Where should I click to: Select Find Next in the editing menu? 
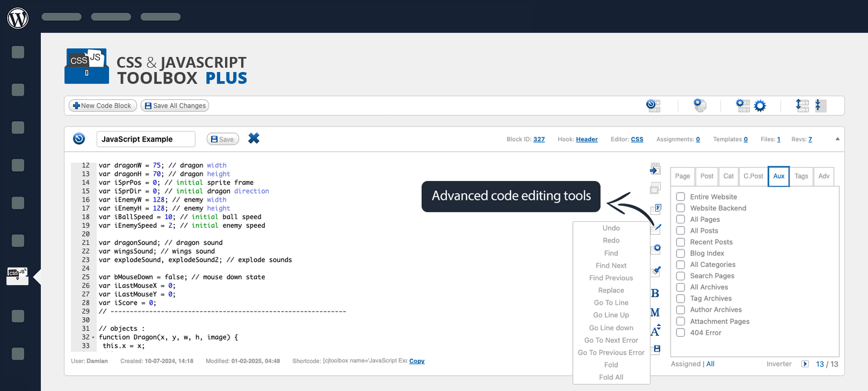pyautogui.click(x=611, y=265)
